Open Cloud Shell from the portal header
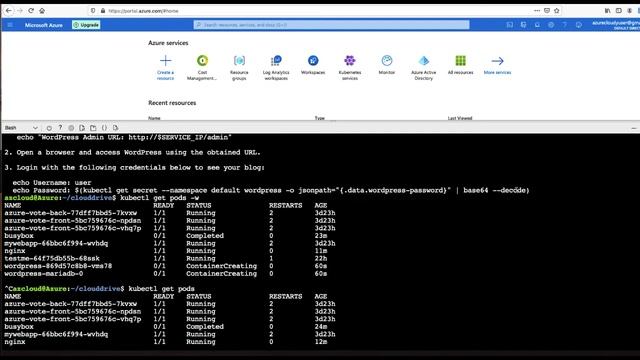 [x=510, y=25]
